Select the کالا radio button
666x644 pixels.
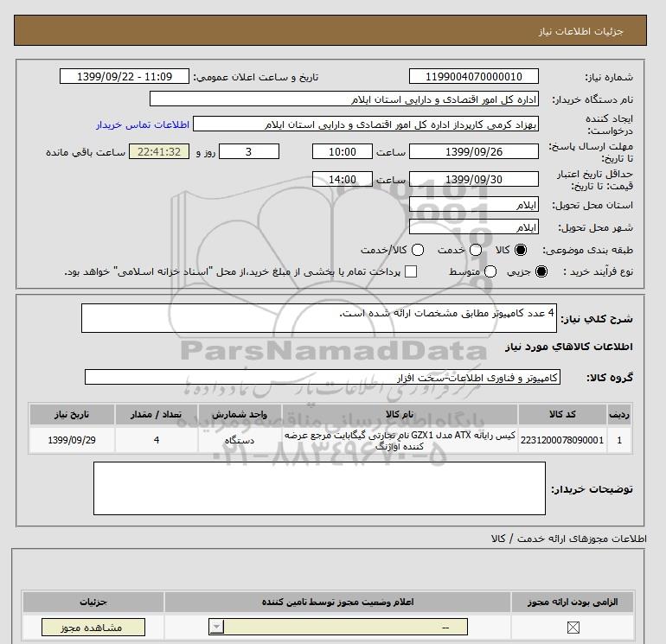pos(521,250)
